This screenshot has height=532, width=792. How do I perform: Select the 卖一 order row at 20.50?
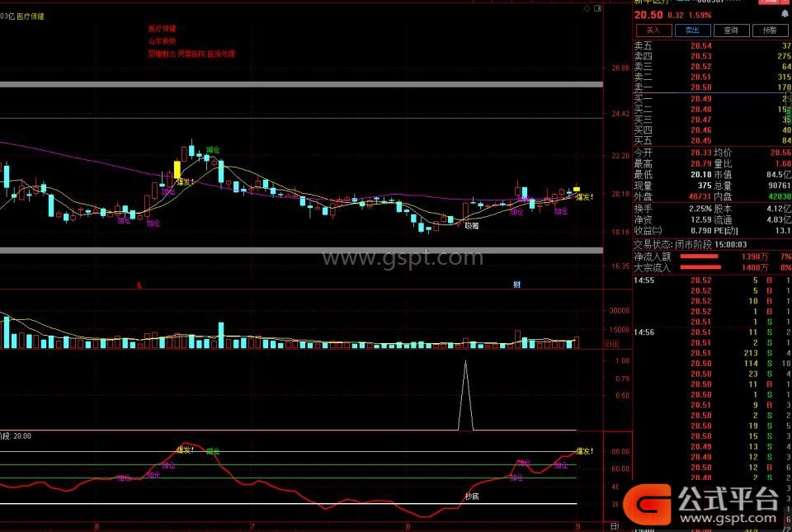pos(712,87)
